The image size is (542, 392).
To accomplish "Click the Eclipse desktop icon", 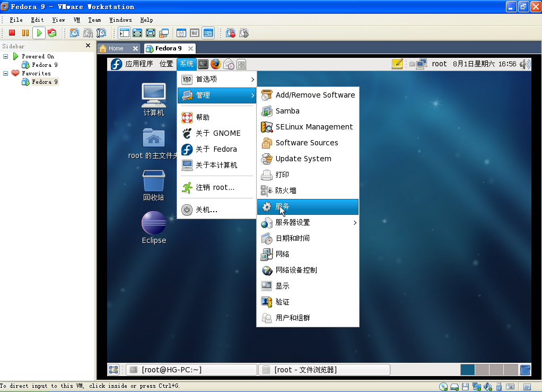I will click(154, 228).
